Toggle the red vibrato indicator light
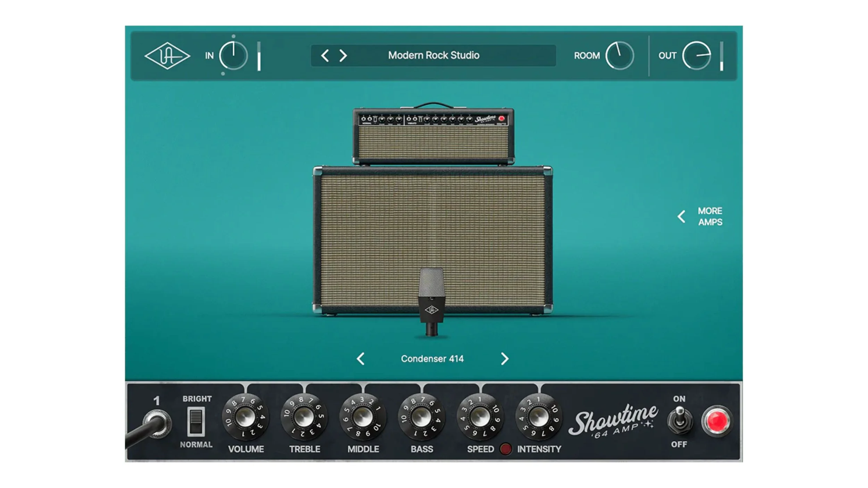This screenshot has height=488, width=868. (506, 449)
